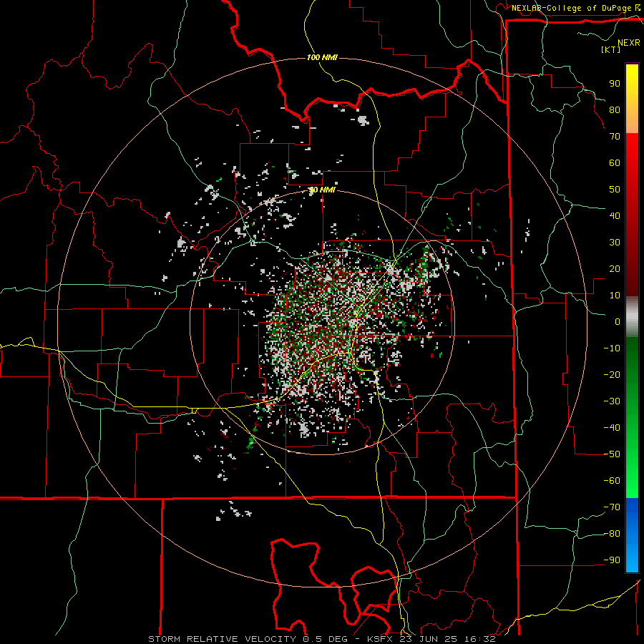This screenshot has width=644, height=644.
Task: Click the positive 30 scale value
Action: pyautogui.click(x=615, y=243)
